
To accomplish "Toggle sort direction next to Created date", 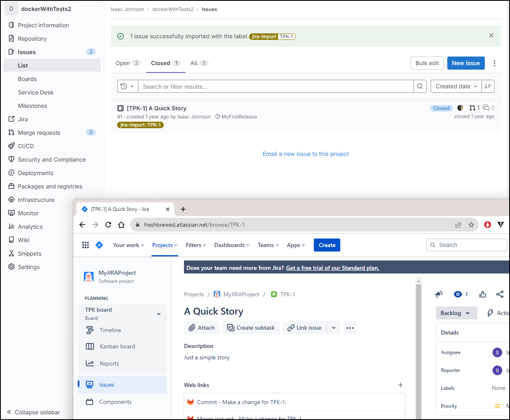I will pos(488,86).
